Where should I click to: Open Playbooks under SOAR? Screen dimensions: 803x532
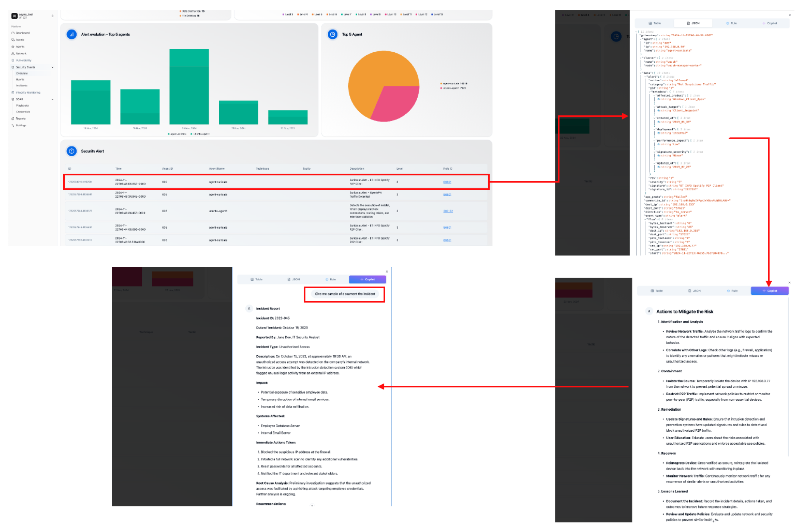pos(22,105)
